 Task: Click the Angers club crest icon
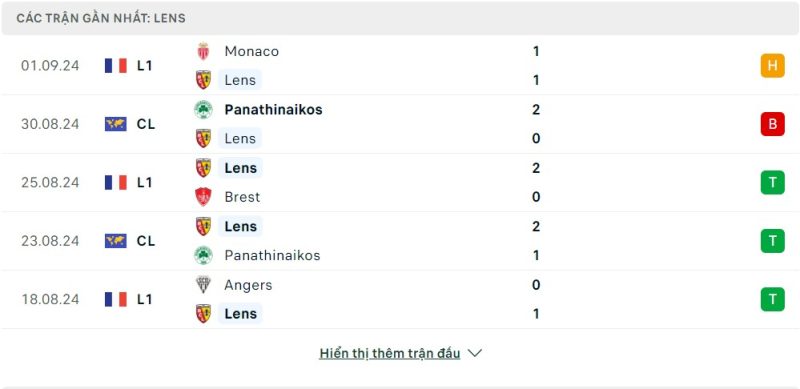coord(203,285)
